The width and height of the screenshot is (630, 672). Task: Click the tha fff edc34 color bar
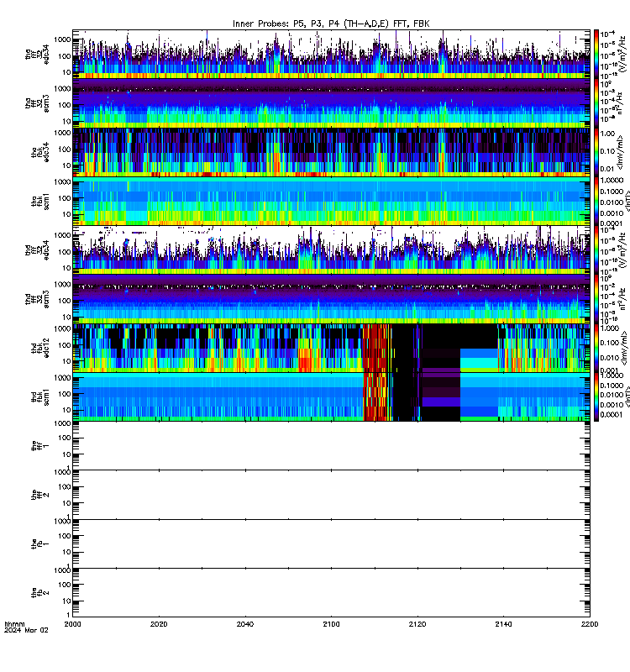tap(596, 55)
